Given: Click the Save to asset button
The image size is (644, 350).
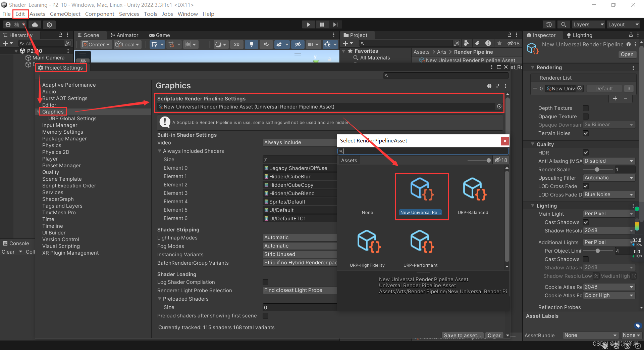Looking at the screenshot, I should pos(463,335).
